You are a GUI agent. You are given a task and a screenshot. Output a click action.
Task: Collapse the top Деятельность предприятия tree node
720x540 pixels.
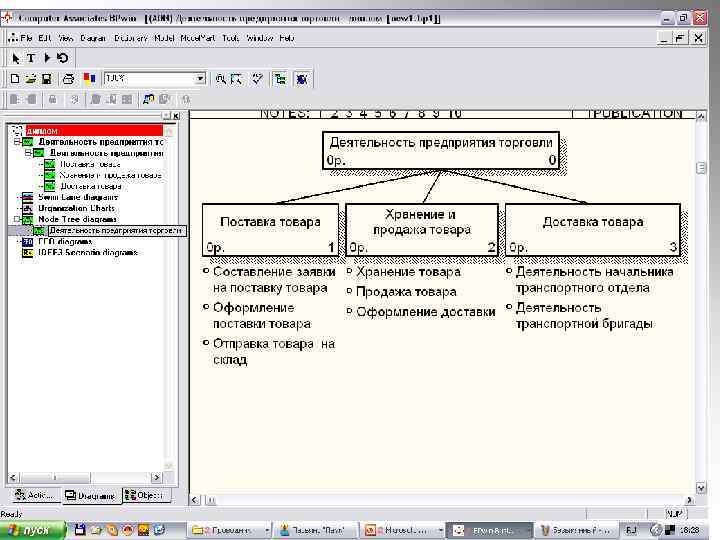[x=17, y=142]
